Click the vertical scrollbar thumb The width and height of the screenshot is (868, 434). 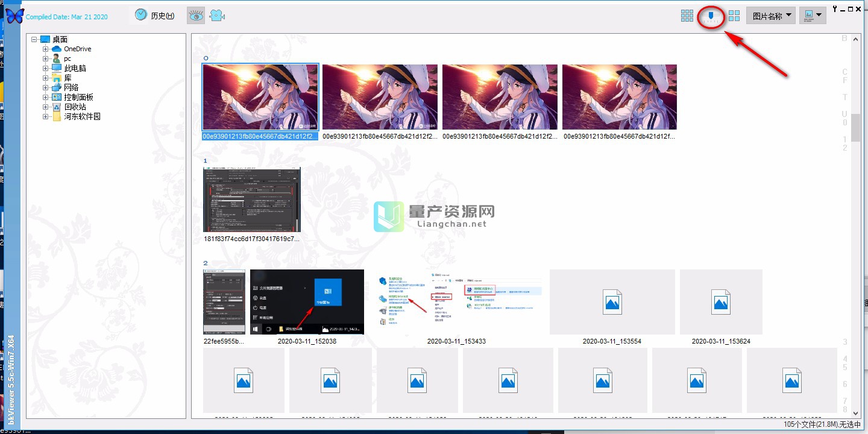point(856,127)
